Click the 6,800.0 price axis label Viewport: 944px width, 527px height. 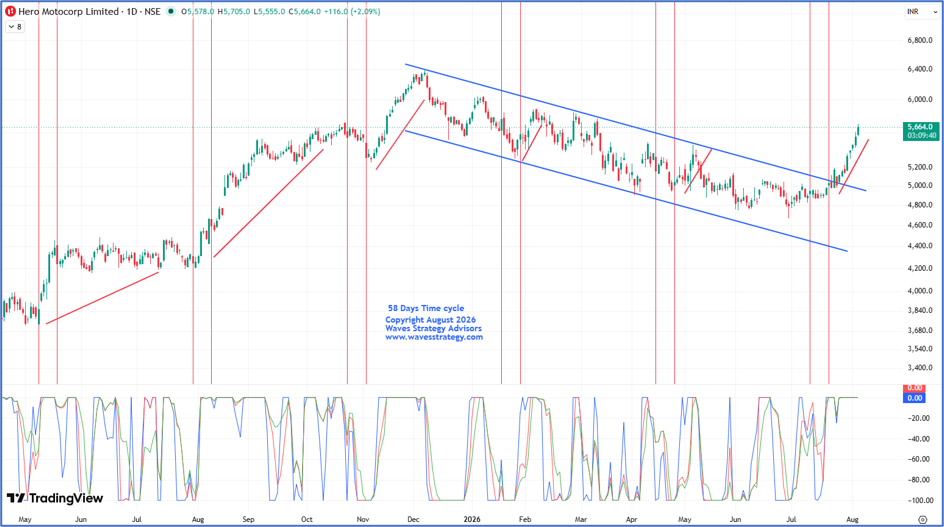pyautogui.click(x=921, y=41)
